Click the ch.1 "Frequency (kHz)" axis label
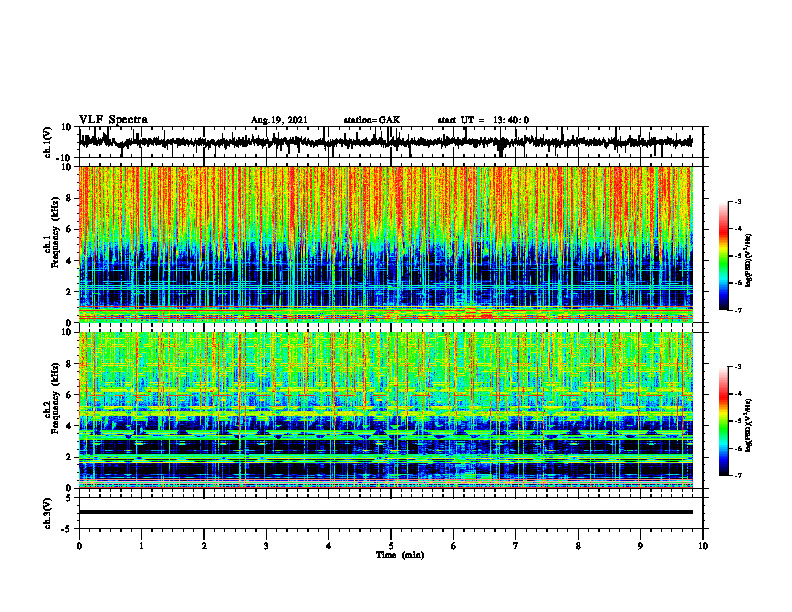 [x=54, y=232]
